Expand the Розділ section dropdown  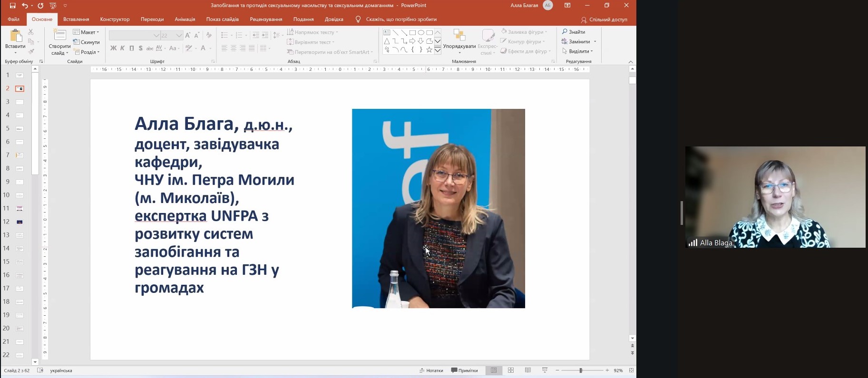coord(87,52)
